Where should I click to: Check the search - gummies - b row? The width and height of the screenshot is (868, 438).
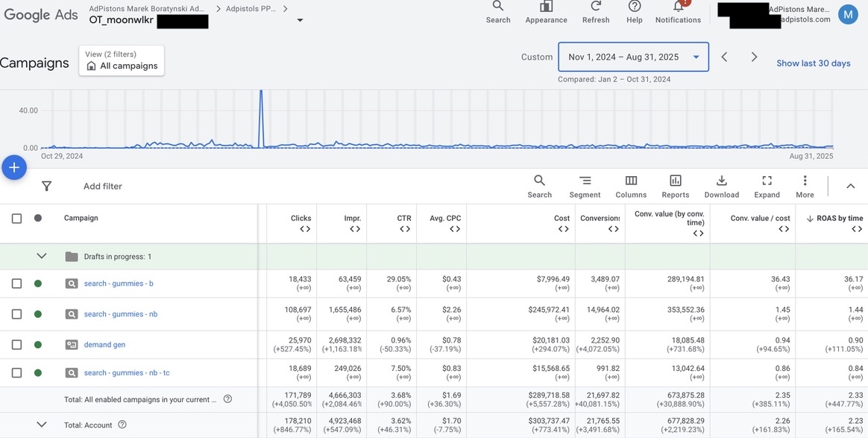point(16,284)
